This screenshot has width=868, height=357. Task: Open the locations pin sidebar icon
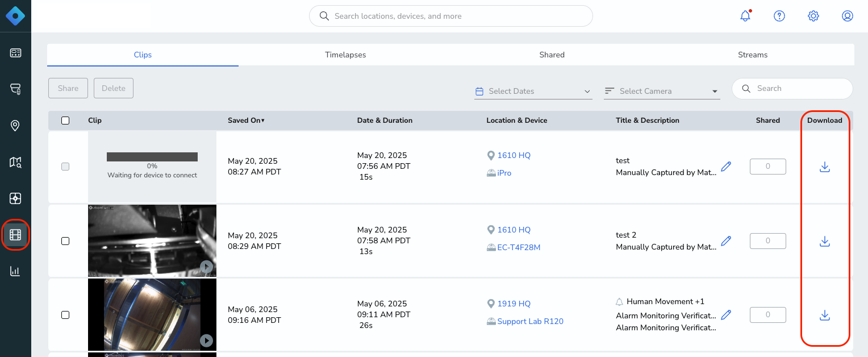pyautogui.click(x=15, y=126)
